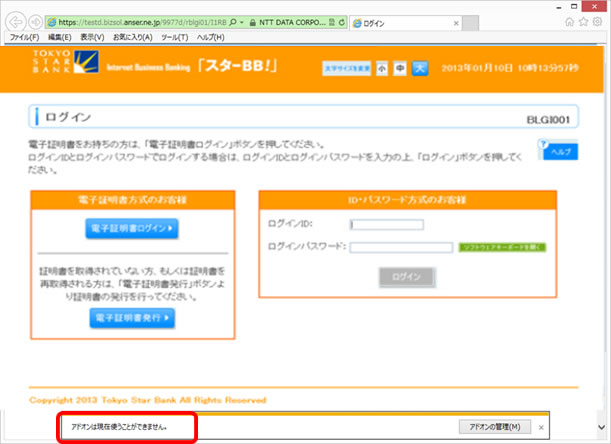
Task: Click the refresh icon in address bar
Action: click(342, 22)
